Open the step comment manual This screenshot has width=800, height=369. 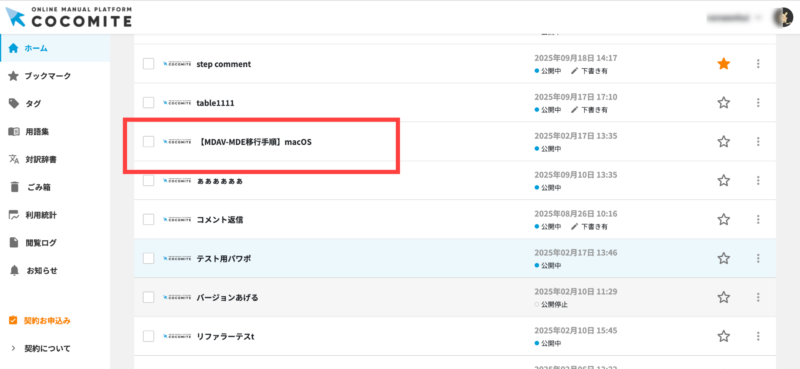[x=223, y=64]
